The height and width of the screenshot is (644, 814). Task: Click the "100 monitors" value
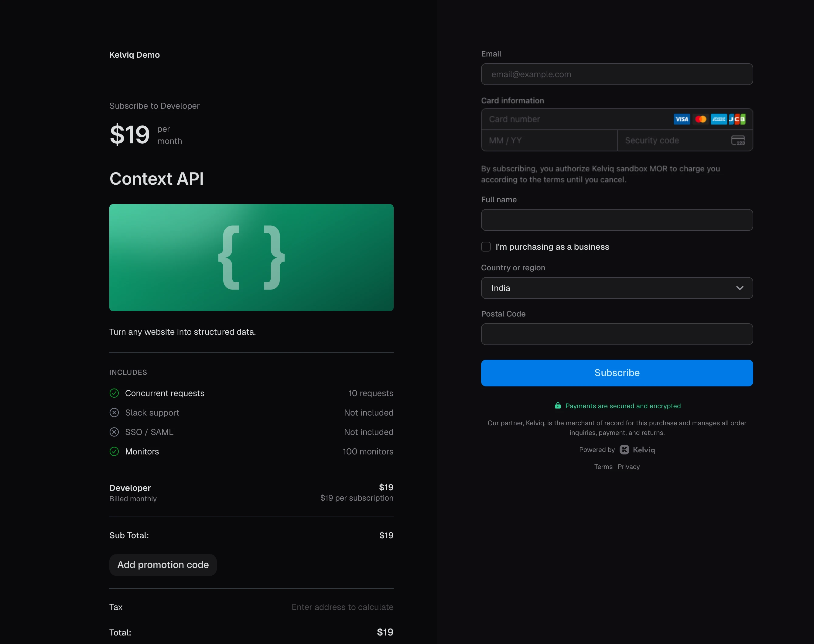pyautogui.click(x=368, y=452)
